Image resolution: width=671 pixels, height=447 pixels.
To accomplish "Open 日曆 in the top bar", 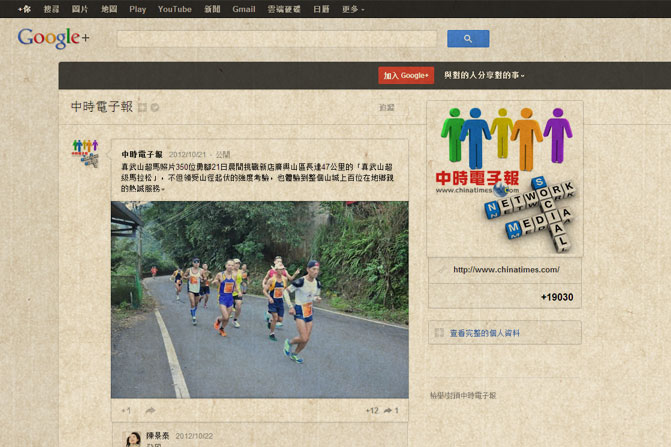I will coord(321,9).
